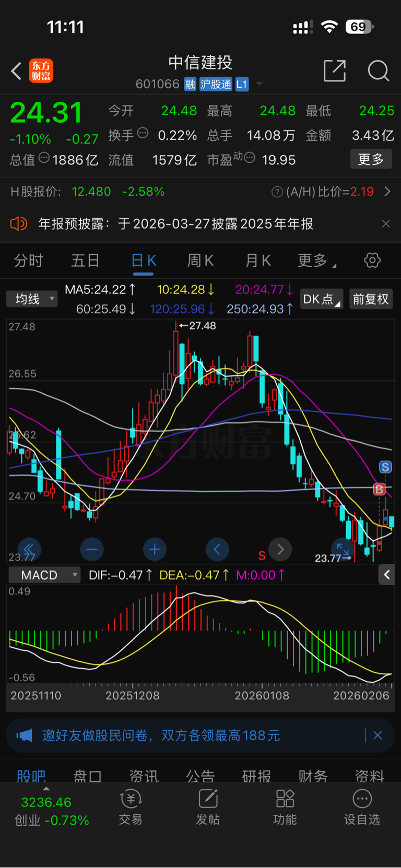
Task: Tap the 总值 info icon
Action: [x=44, y=157]
